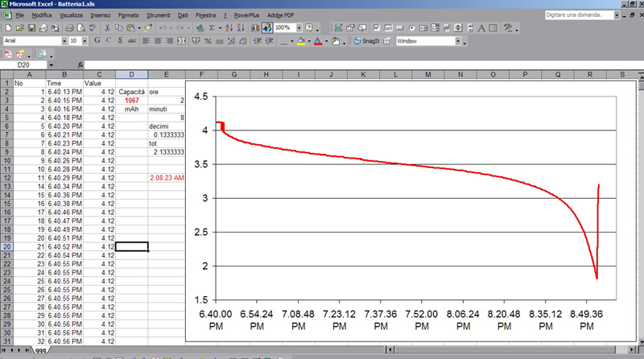Viewport: 644px width, 359px height.
Task: Click the Bold G formatting icon
Action: [x=97, y=41]
